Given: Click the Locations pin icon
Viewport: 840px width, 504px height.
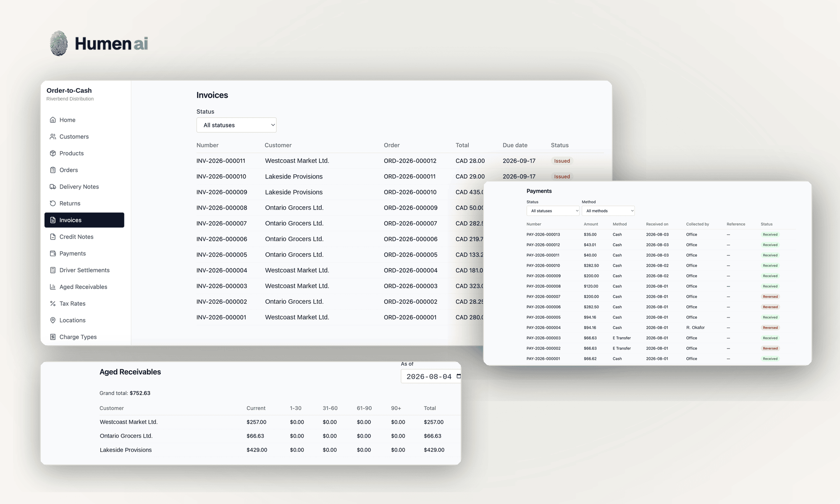Looking at the screenshot, I should (53, 320).
